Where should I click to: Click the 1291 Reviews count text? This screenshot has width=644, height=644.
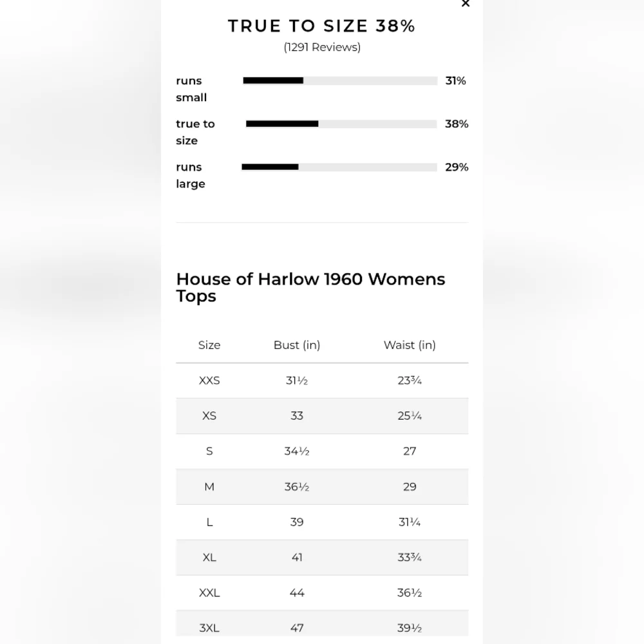(x=322, y=47)
